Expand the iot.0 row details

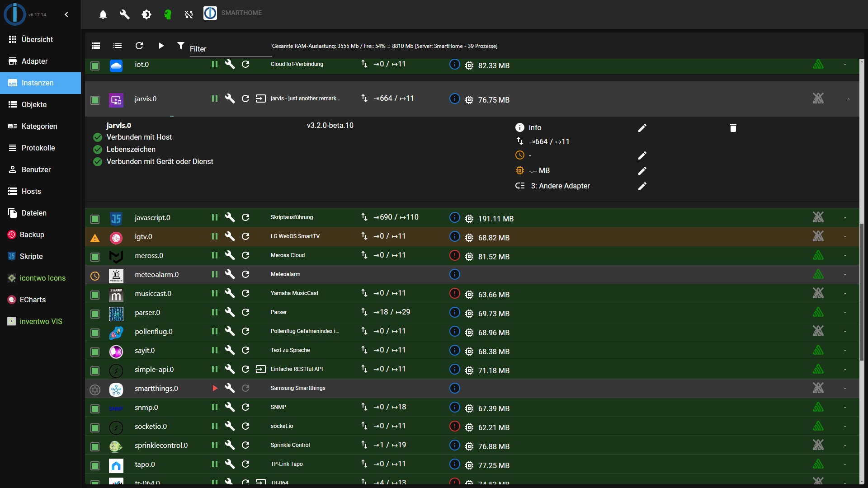(845, 65)
